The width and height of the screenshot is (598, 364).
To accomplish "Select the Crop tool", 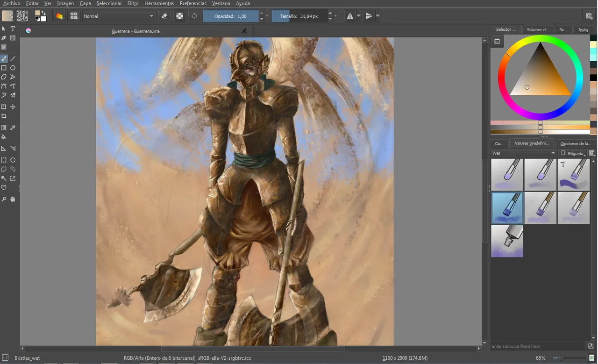I will [4, 116].
